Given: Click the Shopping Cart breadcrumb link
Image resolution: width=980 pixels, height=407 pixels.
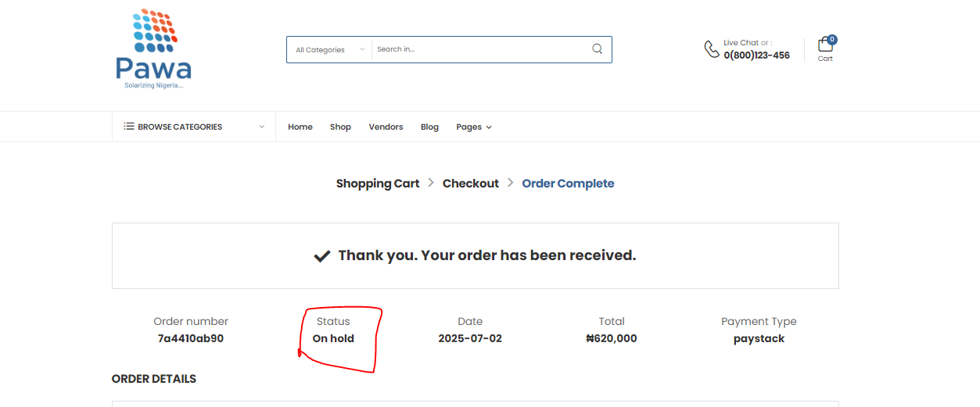Looking at the screenshot, I should [x=378, y=184].
